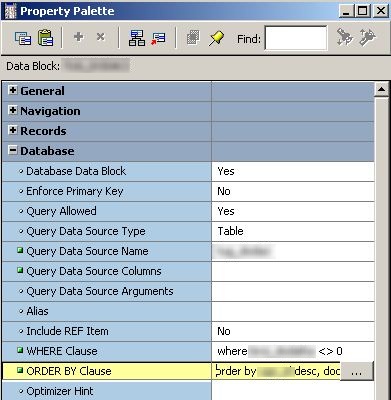
Task: Click the WHERE Clause value field
Action: click(293, 351)
